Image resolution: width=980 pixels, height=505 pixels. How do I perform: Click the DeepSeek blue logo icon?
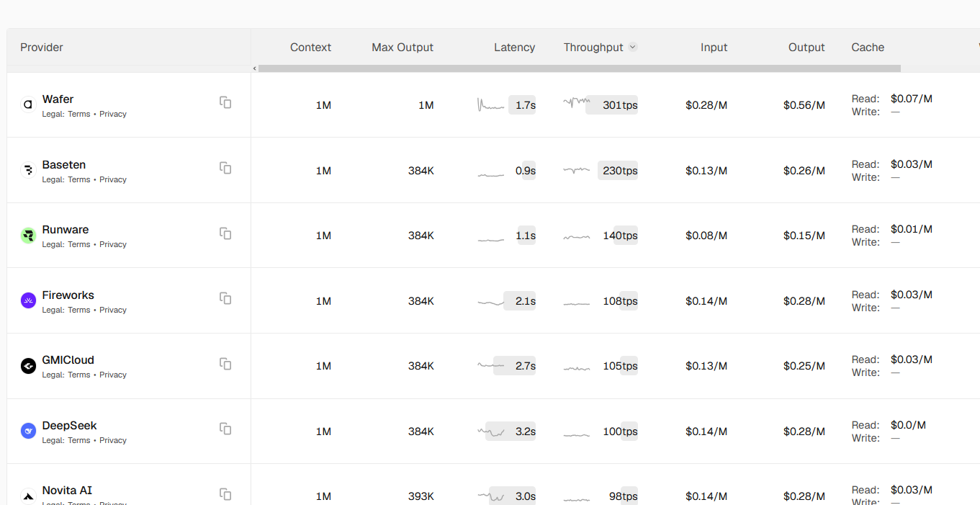point(28,431)
